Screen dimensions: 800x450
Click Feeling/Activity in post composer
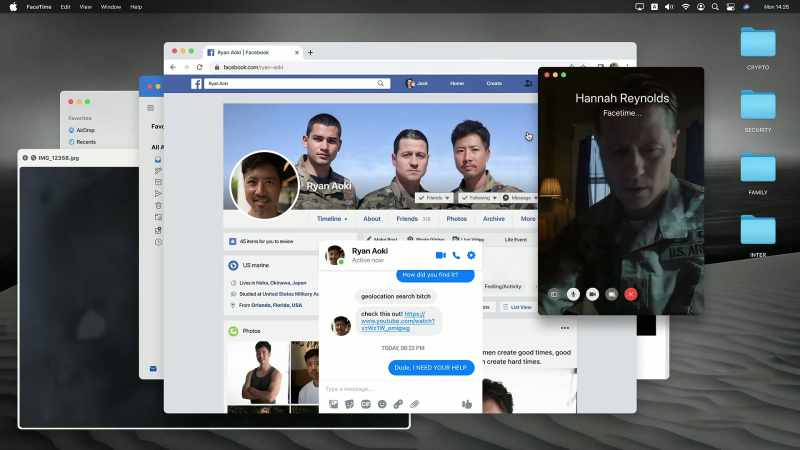coord(503,287)
